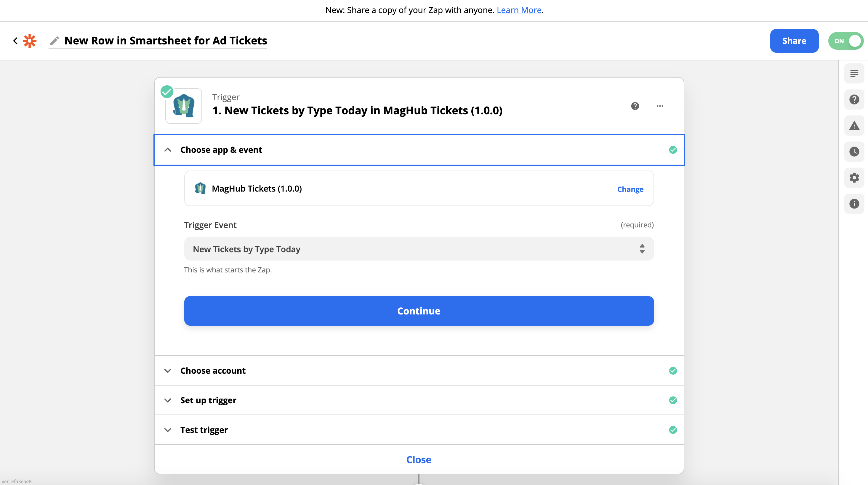The image size is (868, 485).
Task: Click the Choose app & event green checkmark
Action: (672, 150)
